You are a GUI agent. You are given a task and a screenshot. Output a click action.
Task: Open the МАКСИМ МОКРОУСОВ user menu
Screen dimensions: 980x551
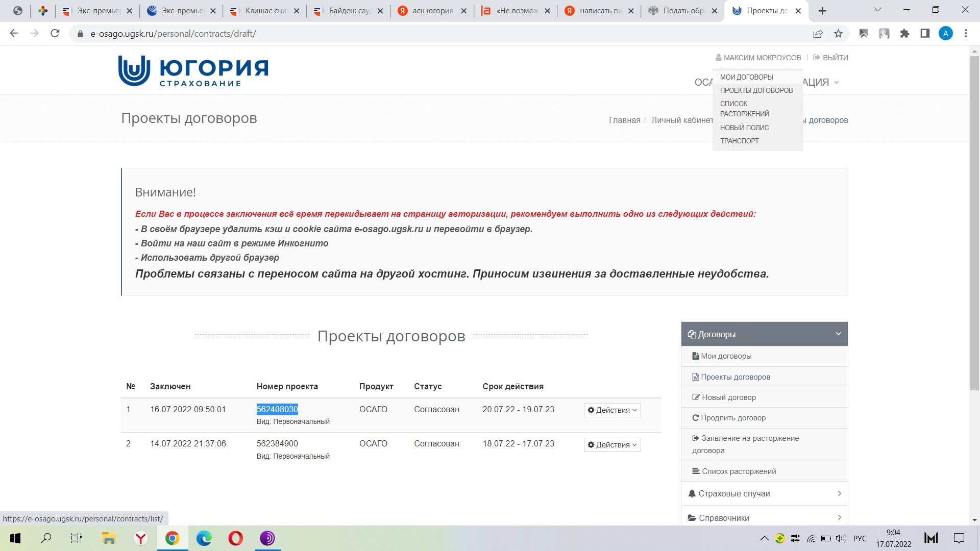(758, 58)
